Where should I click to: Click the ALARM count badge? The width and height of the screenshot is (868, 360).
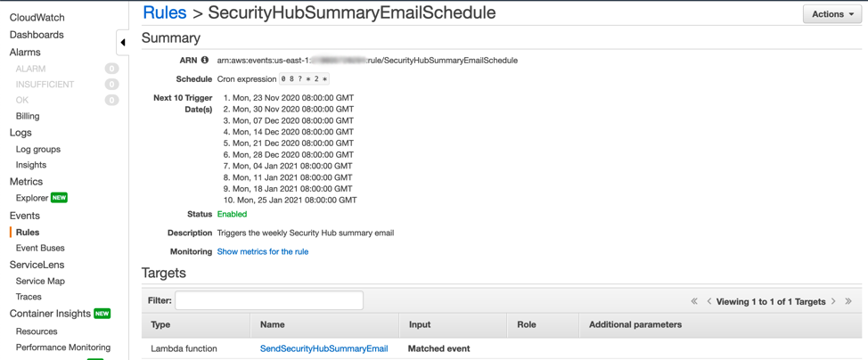[111, 69]
